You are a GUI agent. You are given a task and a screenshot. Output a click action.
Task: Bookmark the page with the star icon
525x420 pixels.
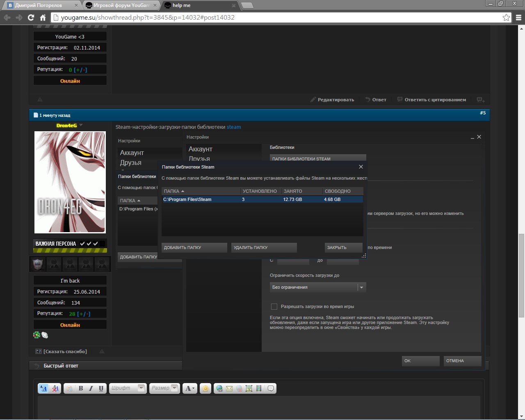[x=506, y=18]
